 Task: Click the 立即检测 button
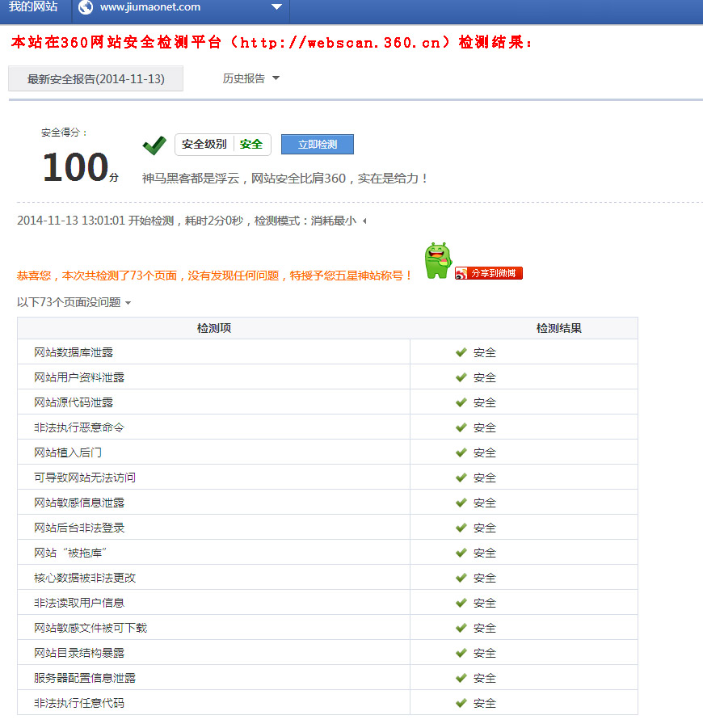click(317, 145)
